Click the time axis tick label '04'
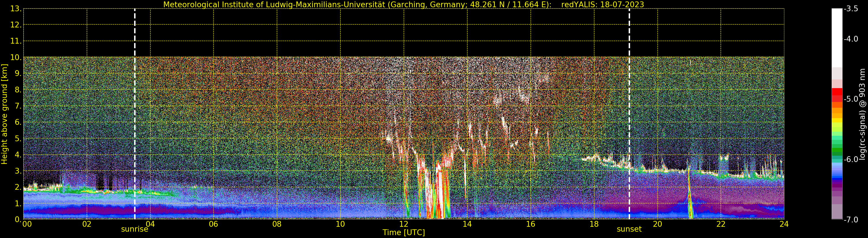Screen dimensions: 868x238 pos(150,224)
